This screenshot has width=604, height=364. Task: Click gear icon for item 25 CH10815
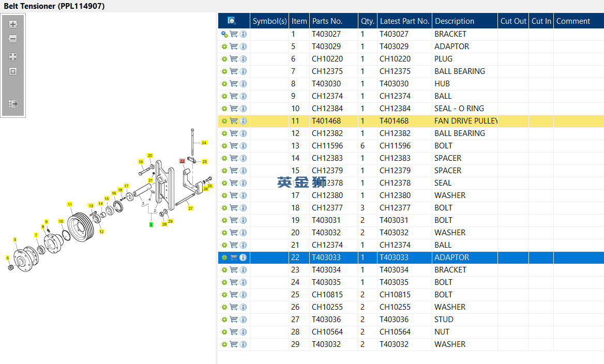224,295
